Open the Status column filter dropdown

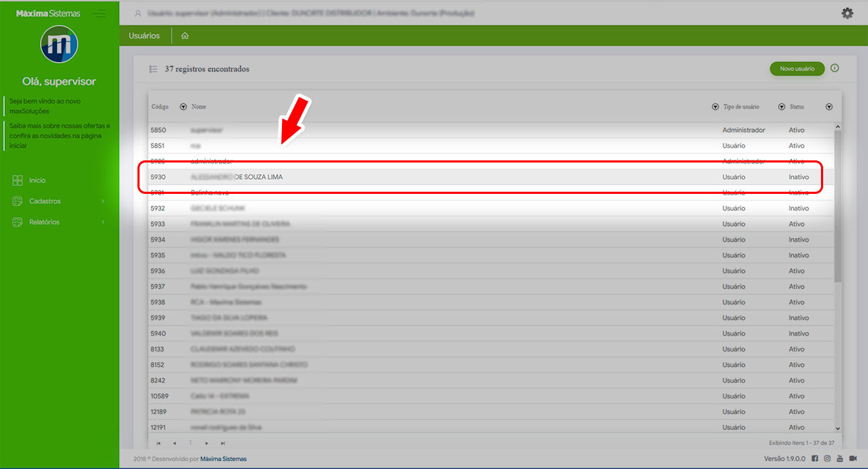coord(829,107)
